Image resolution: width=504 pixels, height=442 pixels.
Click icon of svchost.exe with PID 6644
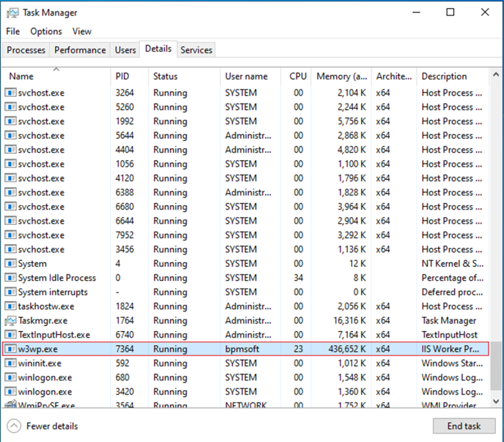click(x=10, y=221)
